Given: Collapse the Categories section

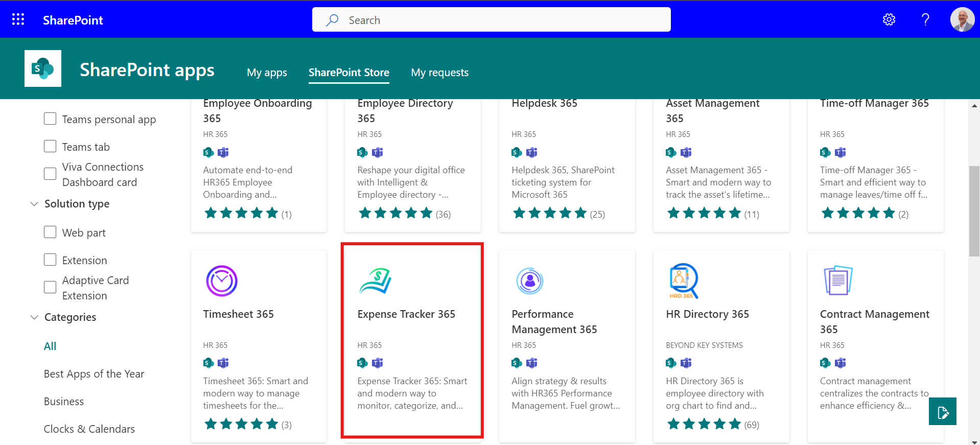Looking at the screenshot, I should (34, 317).
